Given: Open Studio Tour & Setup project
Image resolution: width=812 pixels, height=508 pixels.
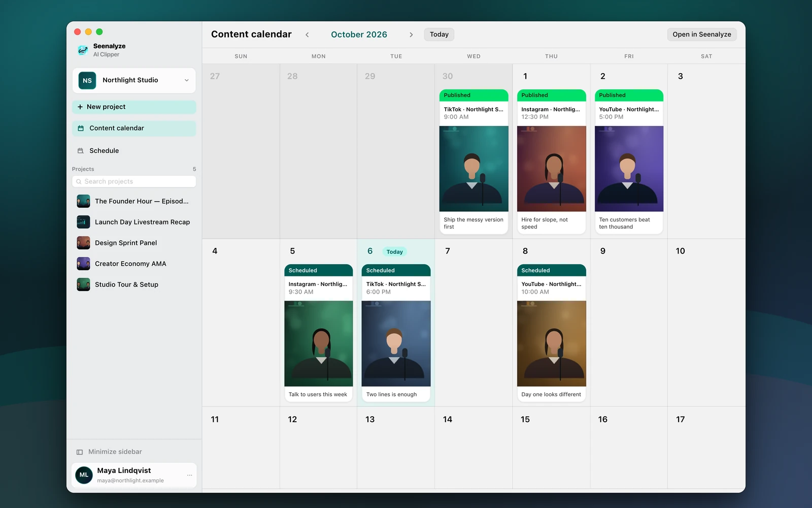Looking at the screenshot, I should coord(134,284).
